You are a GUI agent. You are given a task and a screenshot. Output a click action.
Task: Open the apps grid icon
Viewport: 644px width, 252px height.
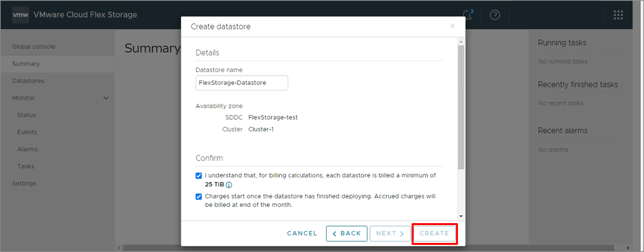point(618,15)
